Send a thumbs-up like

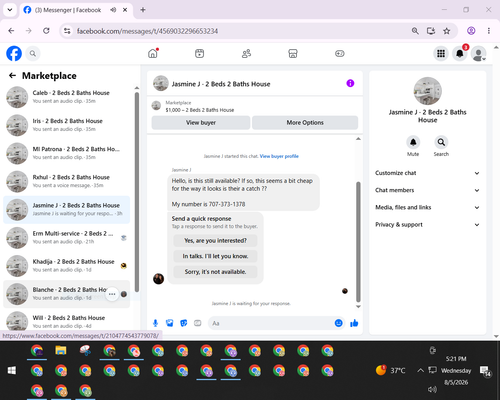point(354,323)
